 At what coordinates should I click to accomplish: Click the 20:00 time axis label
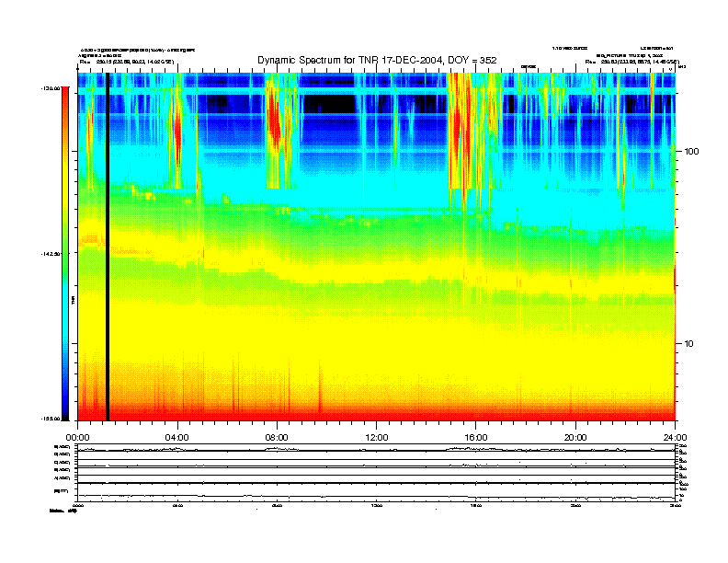(x=575, y=438)
